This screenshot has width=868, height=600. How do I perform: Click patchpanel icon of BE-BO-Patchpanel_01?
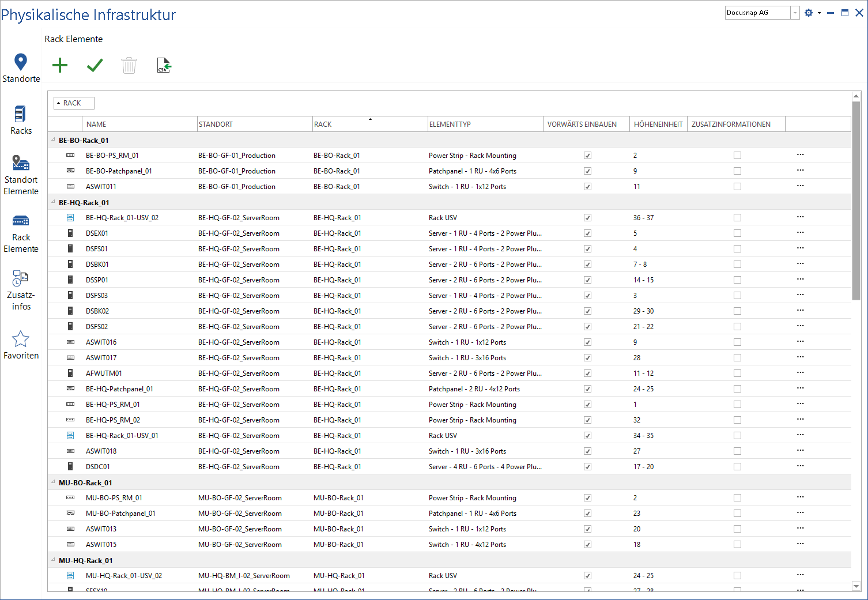pos(70,171)
